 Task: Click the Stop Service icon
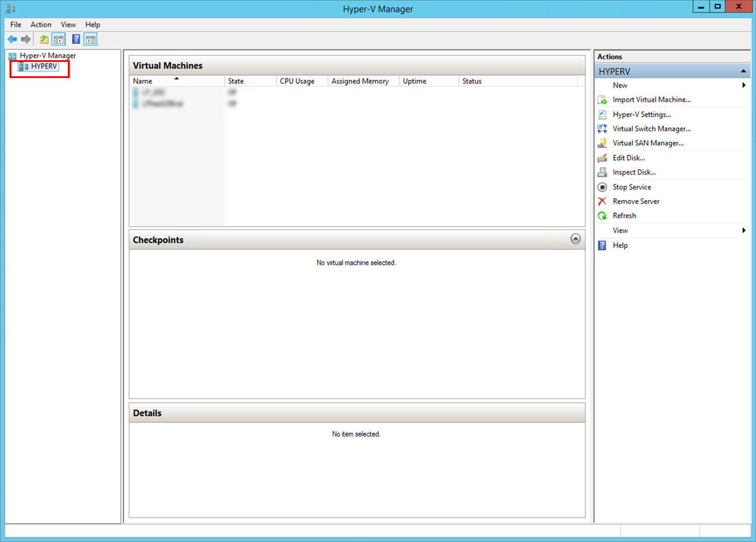(x=602, y=186)
